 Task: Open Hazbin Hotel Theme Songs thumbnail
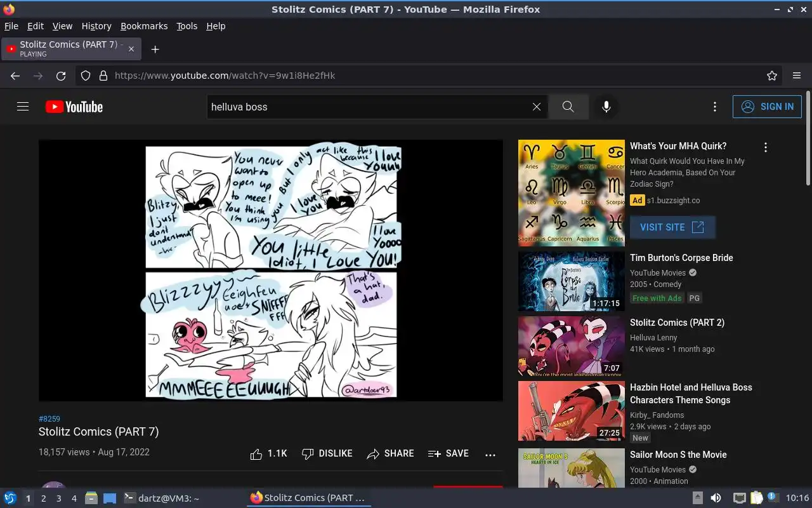572,411
